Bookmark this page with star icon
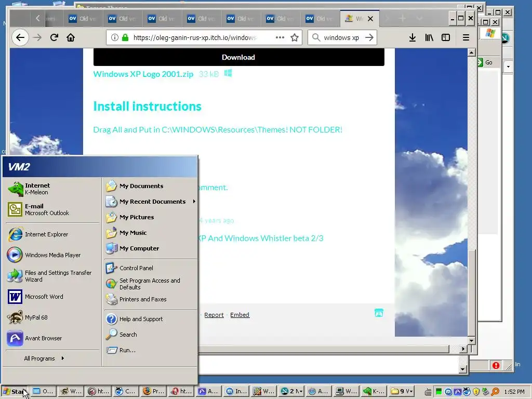The image size is (532, 399). pos(295,37)
